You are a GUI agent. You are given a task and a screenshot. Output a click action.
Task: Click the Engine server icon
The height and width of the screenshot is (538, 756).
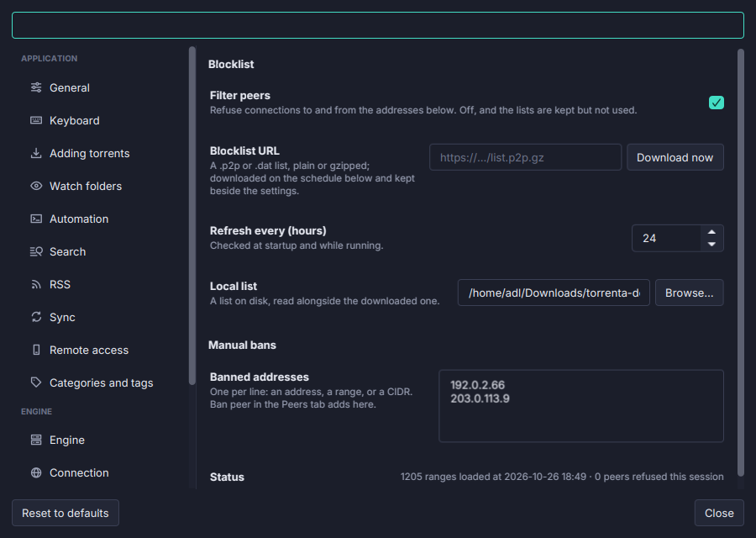pos(36,440)
